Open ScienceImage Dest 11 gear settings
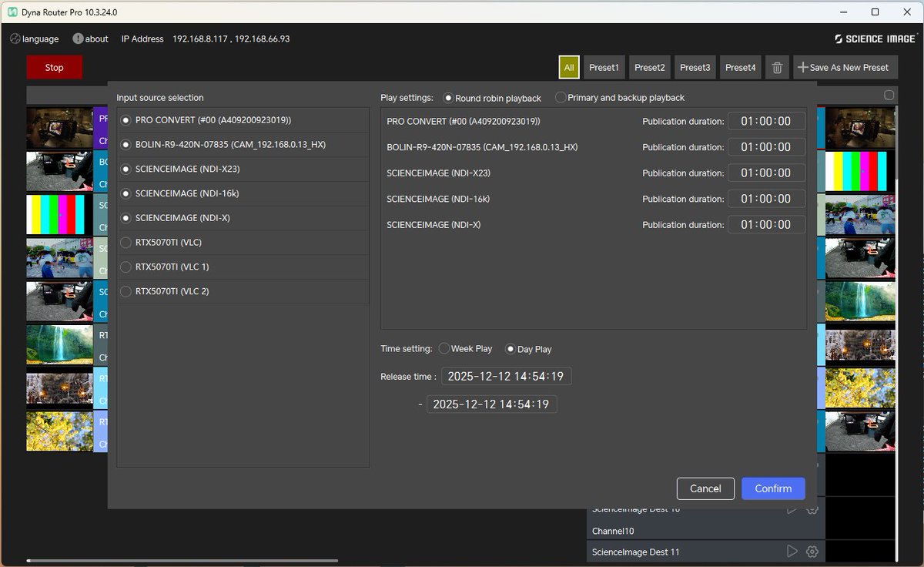The image size is (924, 567). tap(812, 552)
